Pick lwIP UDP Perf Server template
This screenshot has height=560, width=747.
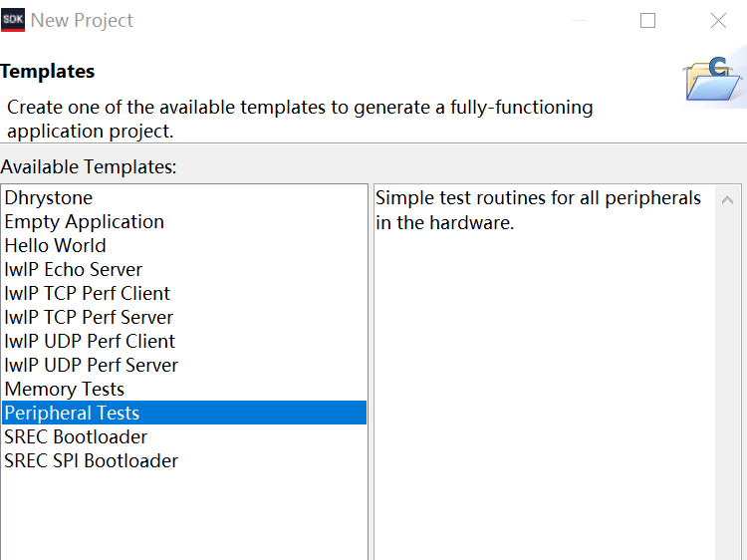tap(91, 366)
